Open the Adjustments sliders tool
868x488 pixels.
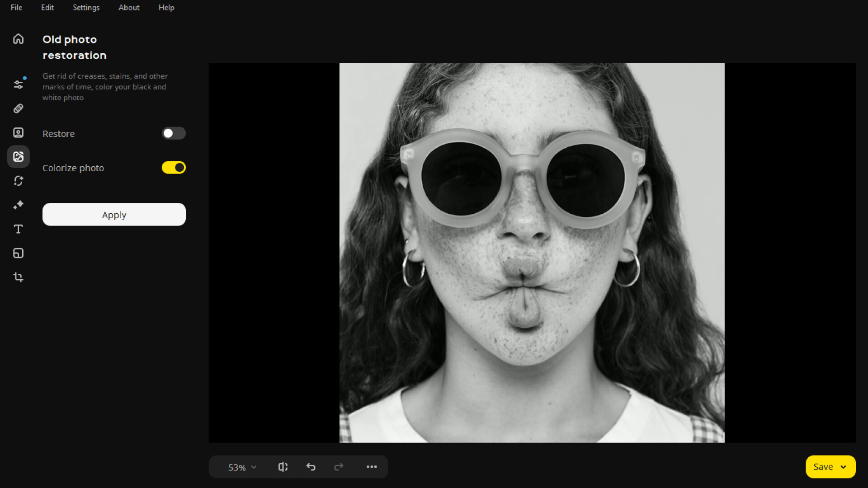[x=18, y=84]
